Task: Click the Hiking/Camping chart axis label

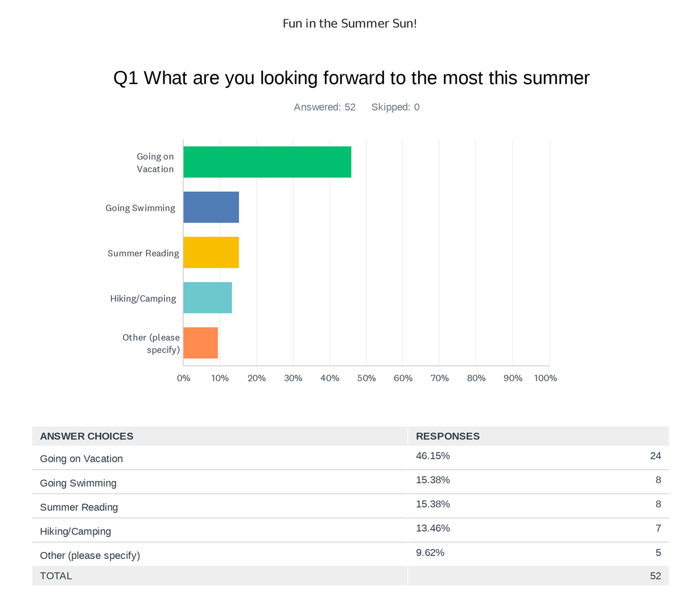Action: [143, 298]
